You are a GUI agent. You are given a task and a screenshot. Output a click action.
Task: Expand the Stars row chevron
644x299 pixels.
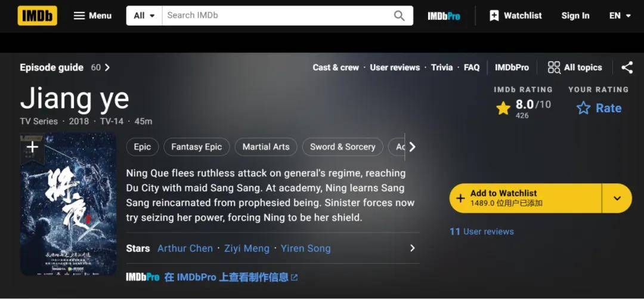413,248
